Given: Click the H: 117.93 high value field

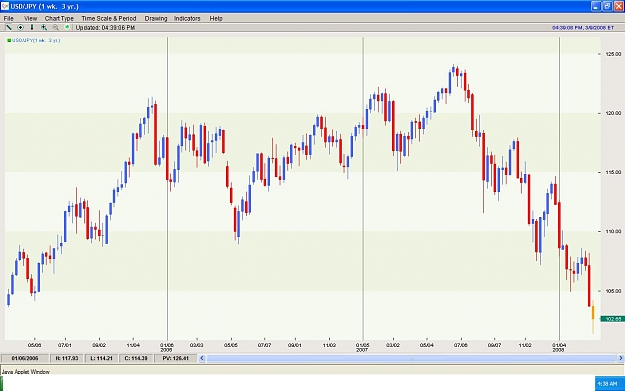Looking at the screenshot, I should click(x=67, y=358).
